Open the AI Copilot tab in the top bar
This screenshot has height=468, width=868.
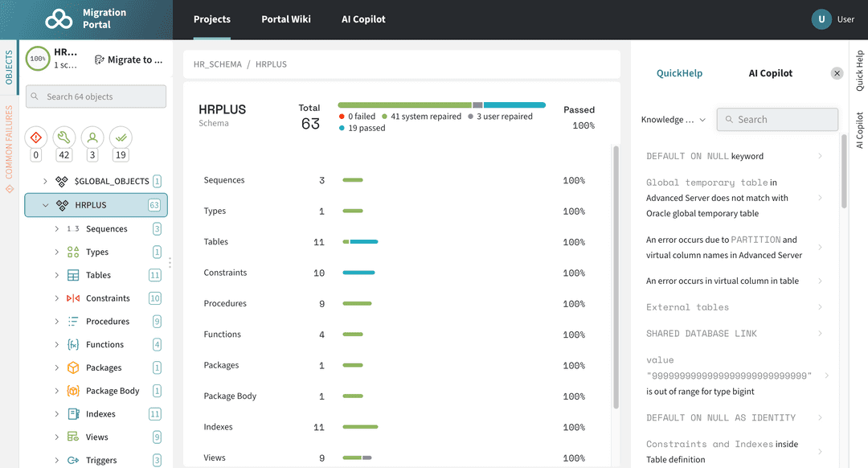click(x=363, y=18)
